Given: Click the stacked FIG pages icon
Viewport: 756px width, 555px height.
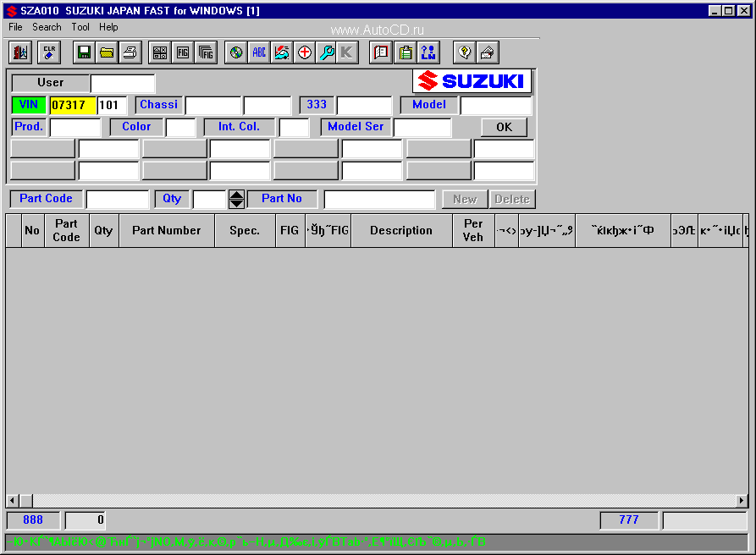Looking at the screenshot, I should point(206,52).
